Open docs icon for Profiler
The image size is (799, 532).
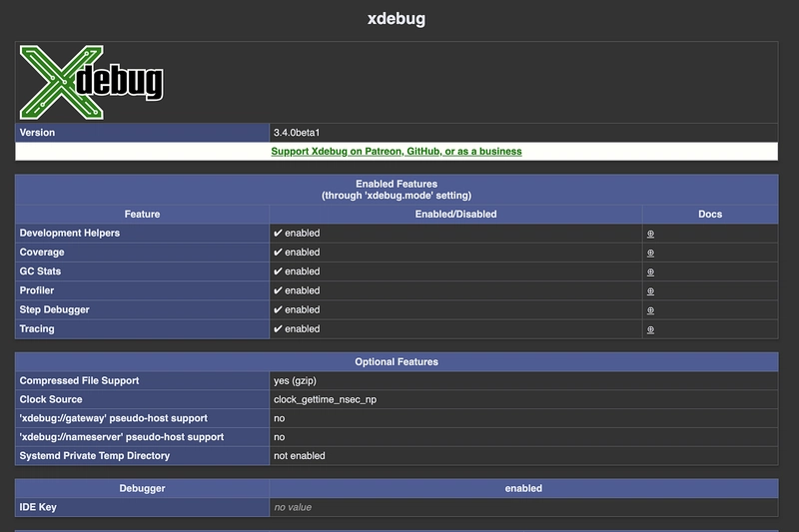pos(650,291)
